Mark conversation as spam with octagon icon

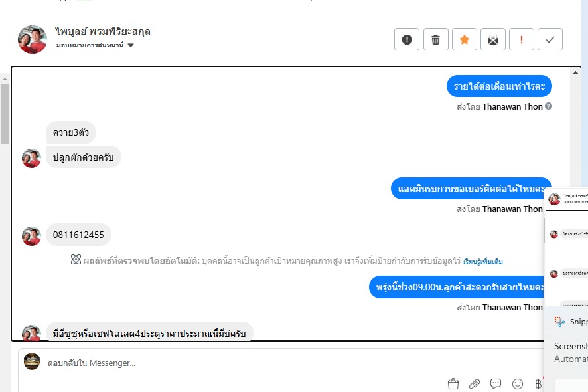point(407,39)
